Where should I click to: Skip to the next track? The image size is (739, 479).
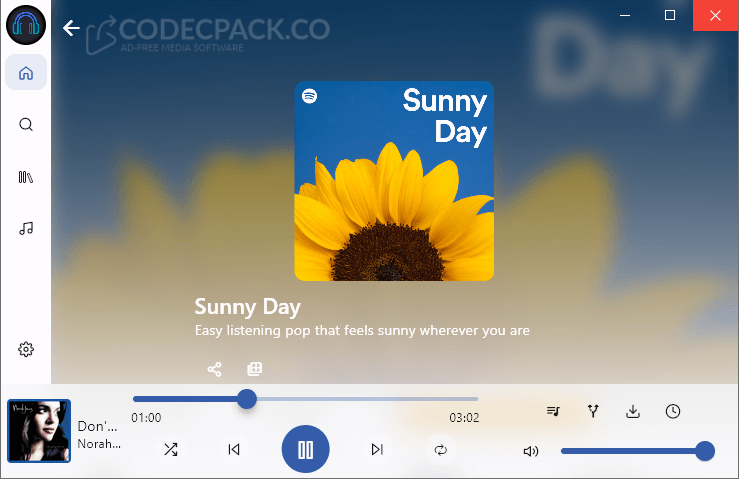(377, 450)
